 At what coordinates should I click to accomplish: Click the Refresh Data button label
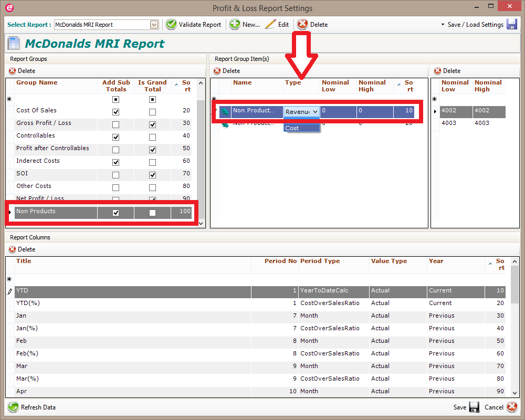38,407
